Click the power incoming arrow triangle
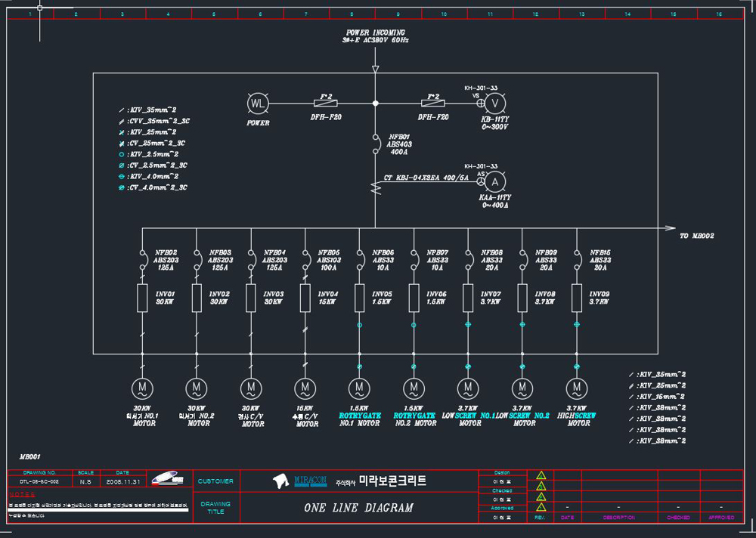This screenshot has width=756, height=538. 376,70
